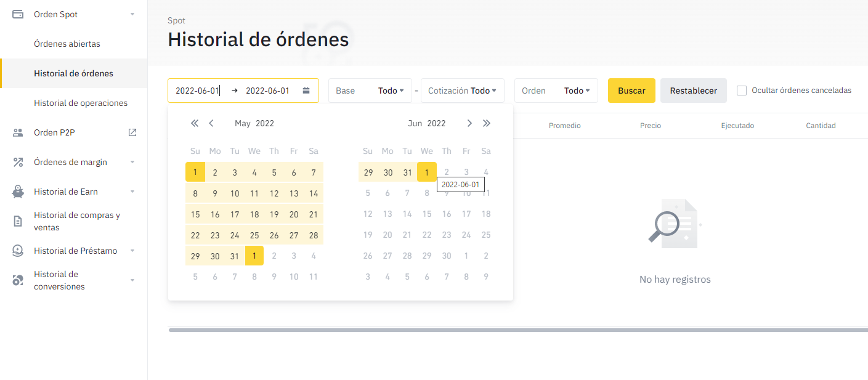Expand the Historial de Préstamo arrow
868x380 pixels.
[x=132, y=251]
